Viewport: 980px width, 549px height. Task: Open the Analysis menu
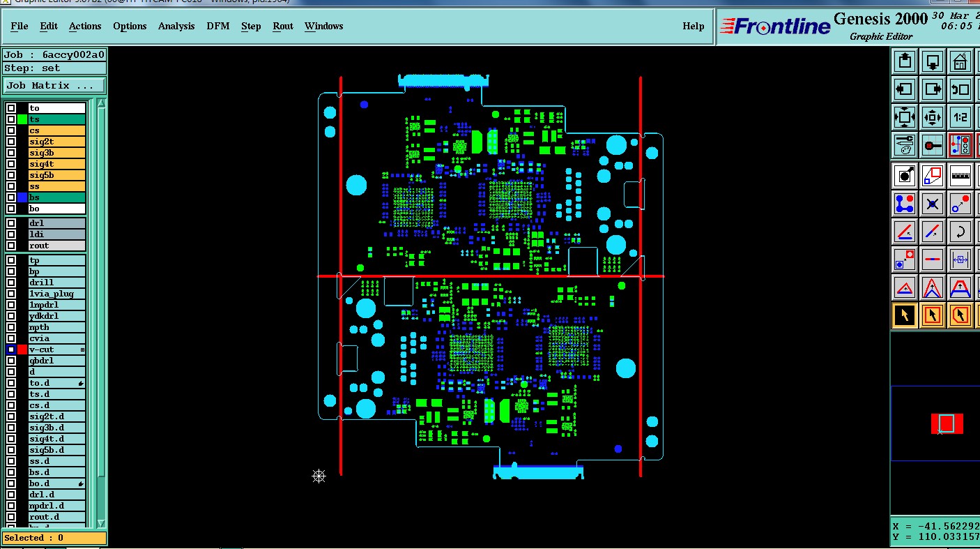(x=176, y=26)
